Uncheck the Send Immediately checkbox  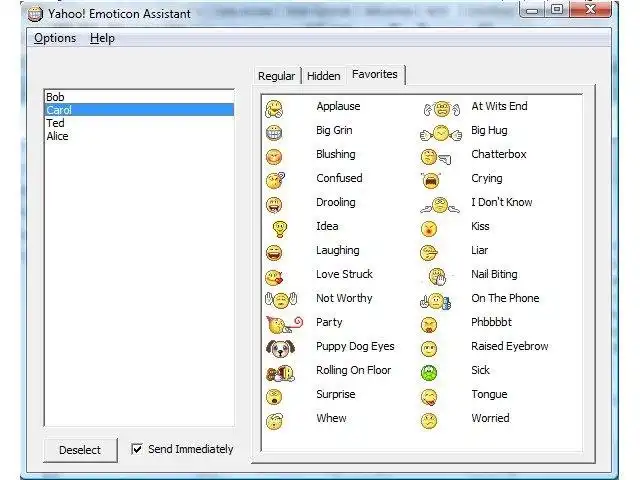point(137,449)
